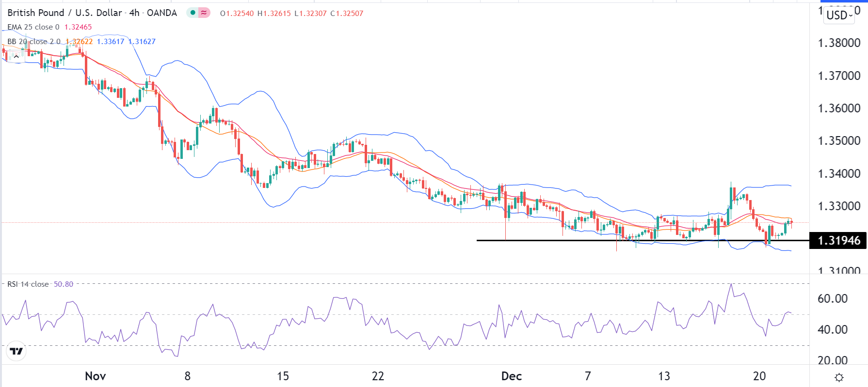Click the 40.00 RSI axis label
Viewport: 868px width, 387px height.
click(833, 330)
